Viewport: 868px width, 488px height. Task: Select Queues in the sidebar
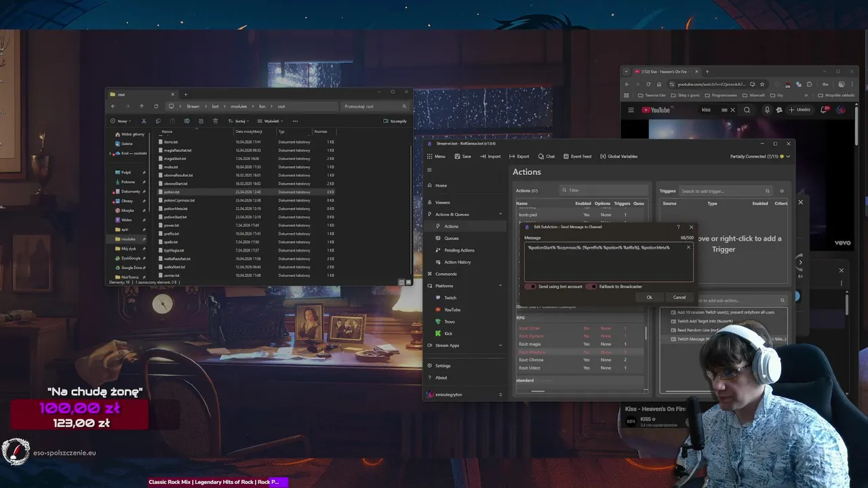point(451,238)
